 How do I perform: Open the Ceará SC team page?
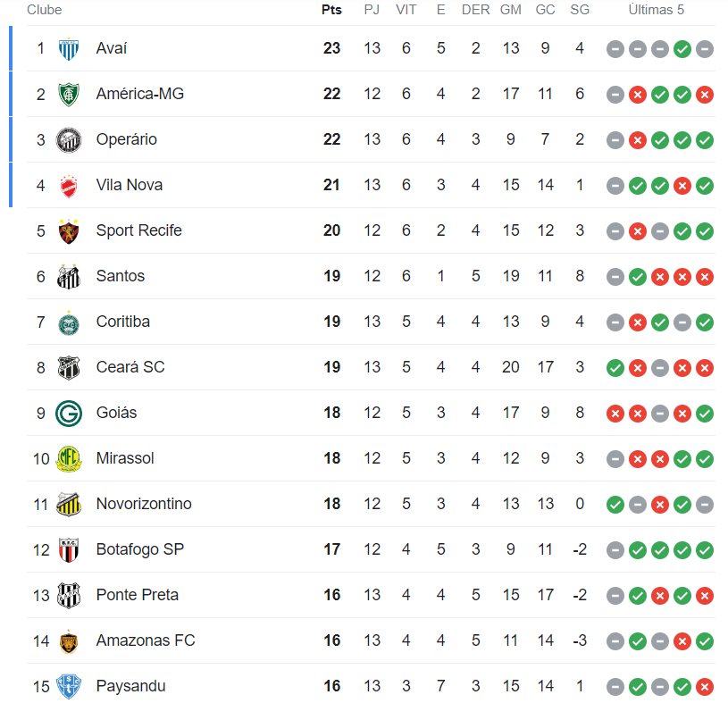[130, 367]
